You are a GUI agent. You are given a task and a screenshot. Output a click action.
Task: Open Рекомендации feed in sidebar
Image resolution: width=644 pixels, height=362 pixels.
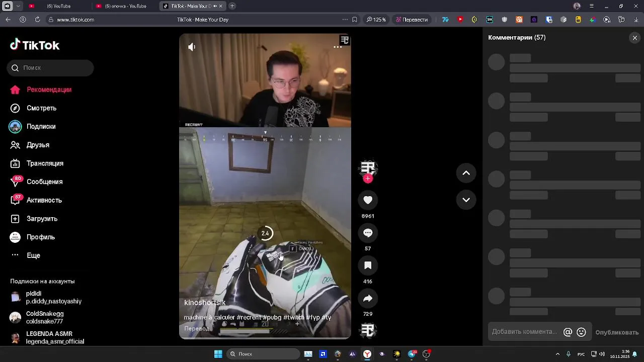pos(41,89)
